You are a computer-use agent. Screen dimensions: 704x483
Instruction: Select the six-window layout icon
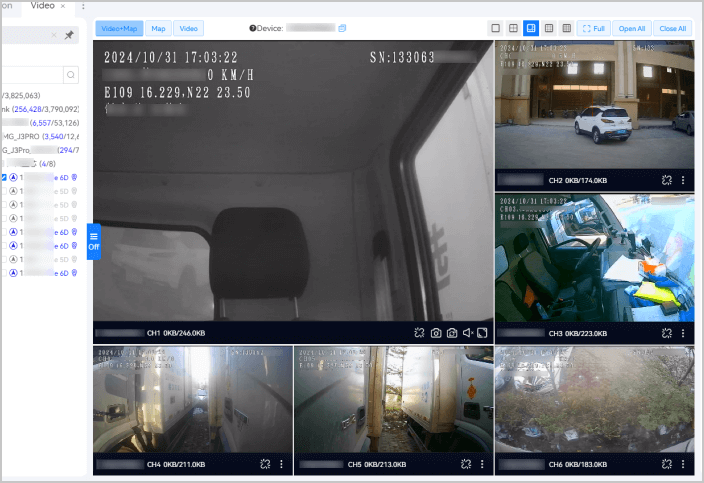(531, 29)
